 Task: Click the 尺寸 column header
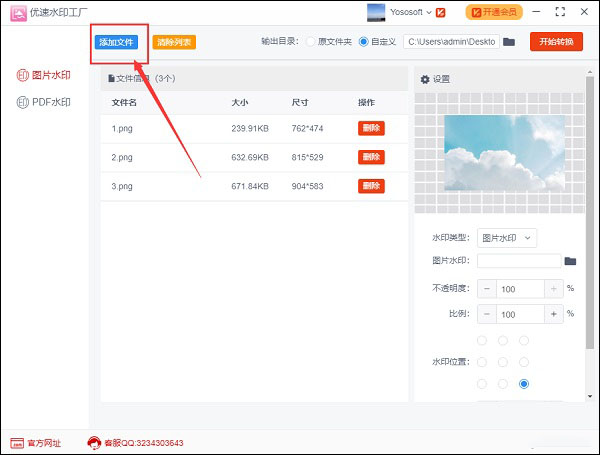[300, 103]
